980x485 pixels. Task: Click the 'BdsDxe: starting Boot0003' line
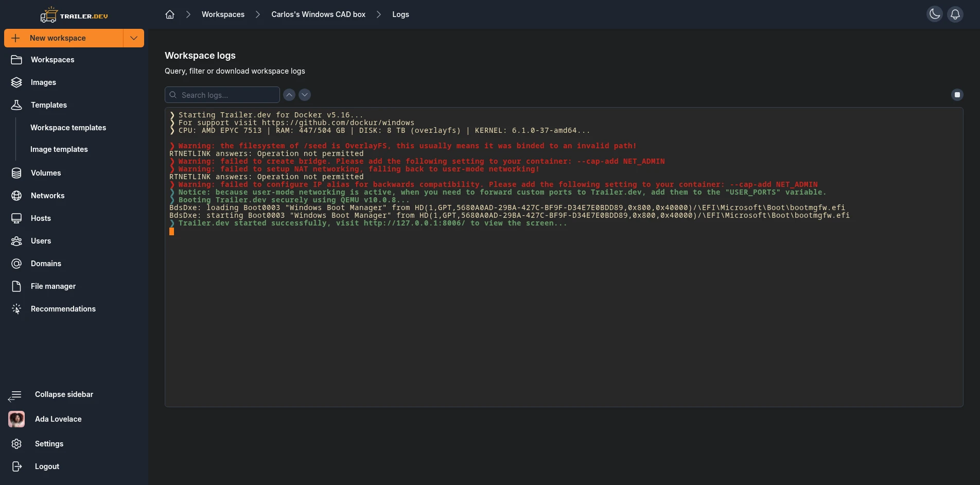point(510,215)
